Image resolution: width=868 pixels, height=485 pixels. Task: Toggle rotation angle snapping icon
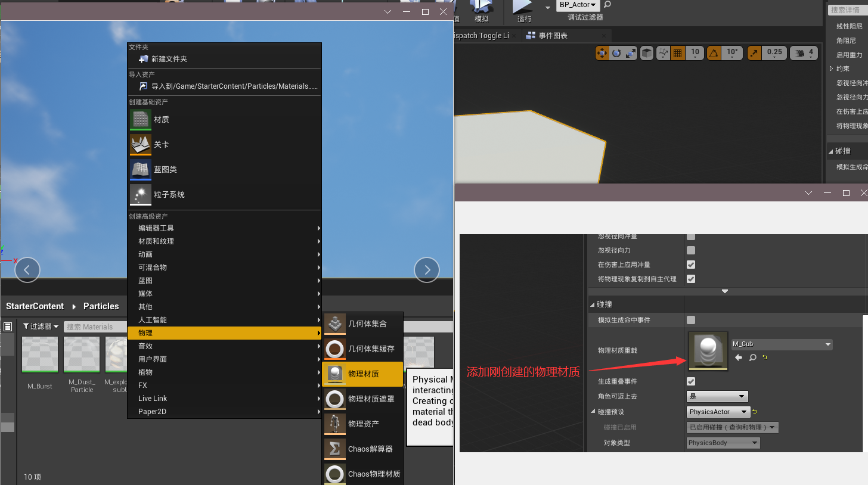pos(714,53)
